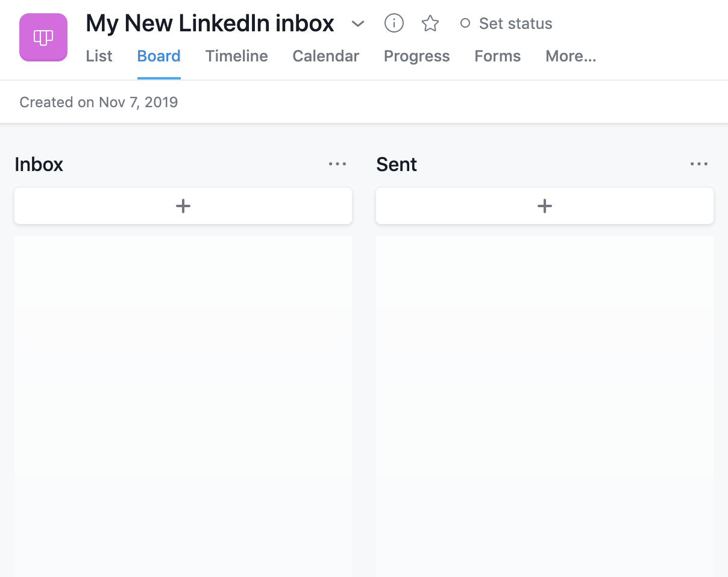Open the Timeline tab
This screenshot has height=577, width=728.
coord(237,56)
